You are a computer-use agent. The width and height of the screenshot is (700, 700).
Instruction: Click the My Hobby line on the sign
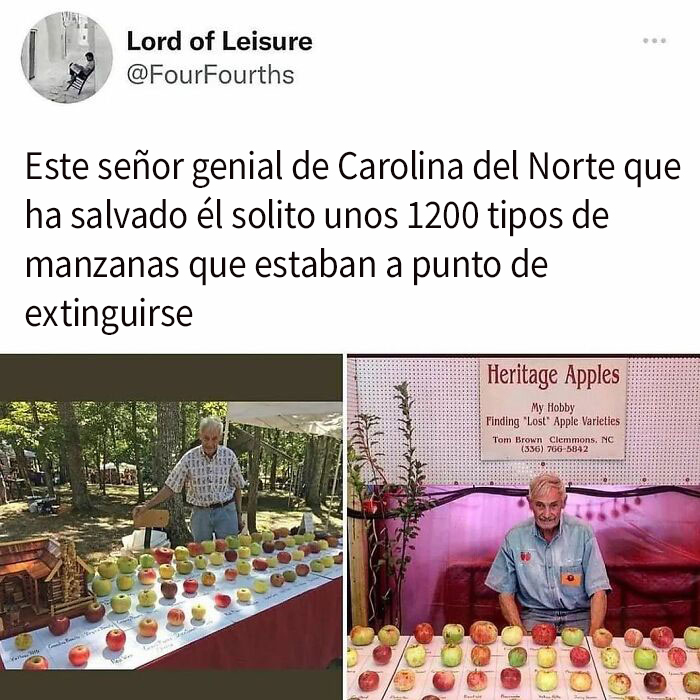pyautogui.click(x=553, y=408)
